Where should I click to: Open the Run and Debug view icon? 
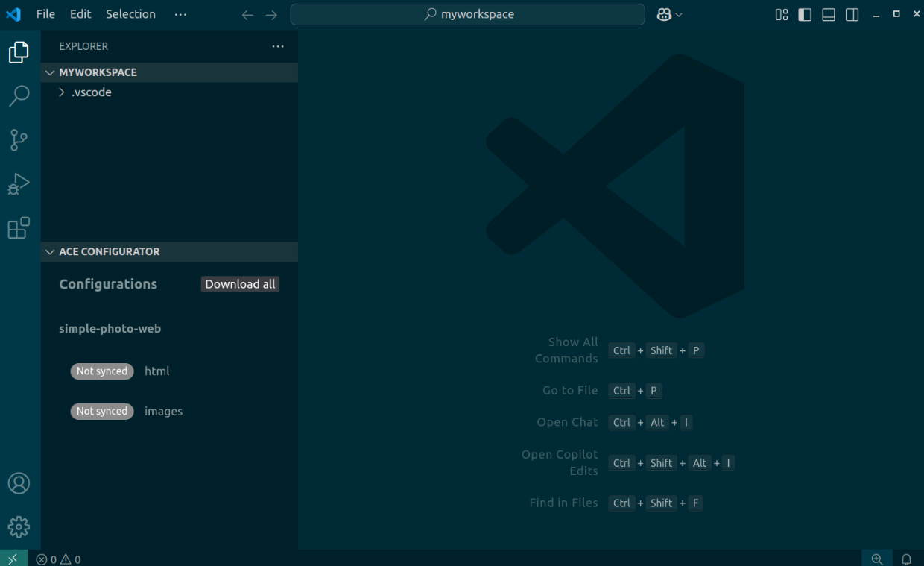(19, 183)
